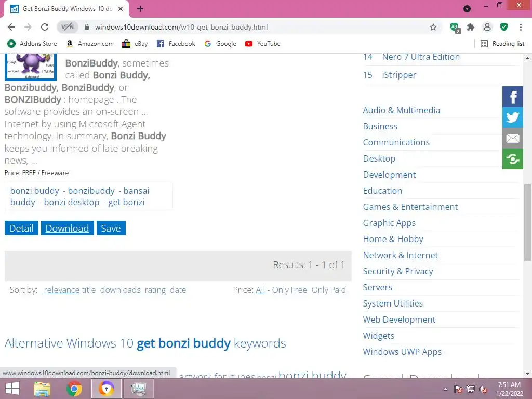Open the Communications category

pos(396,142)
